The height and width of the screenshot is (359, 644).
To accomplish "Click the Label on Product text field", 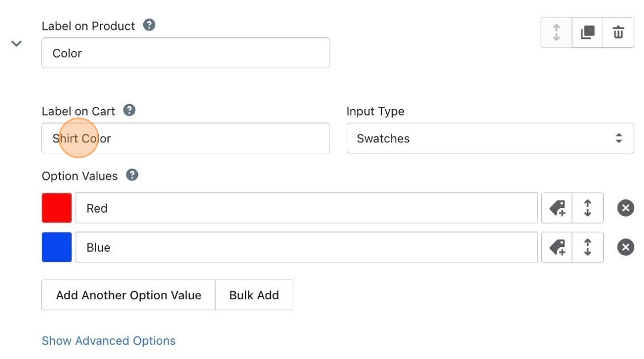I will tap(186, 53).
